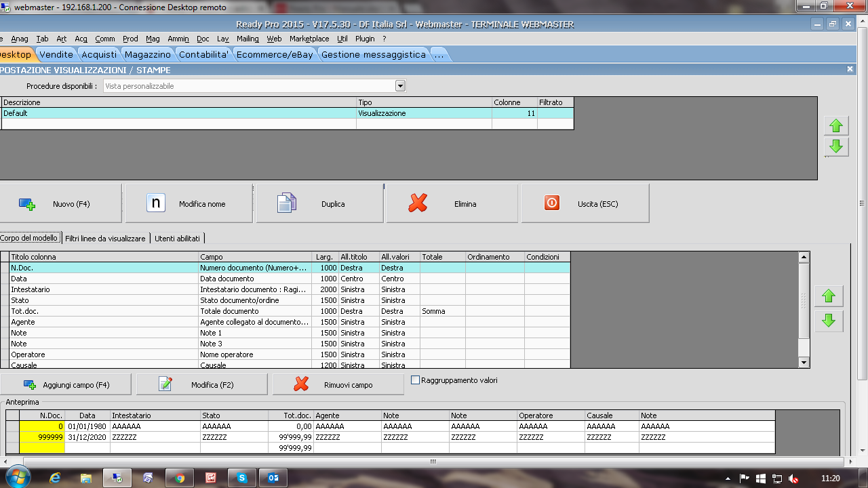Open the Contabilita' module tab

tap(203, 54)
